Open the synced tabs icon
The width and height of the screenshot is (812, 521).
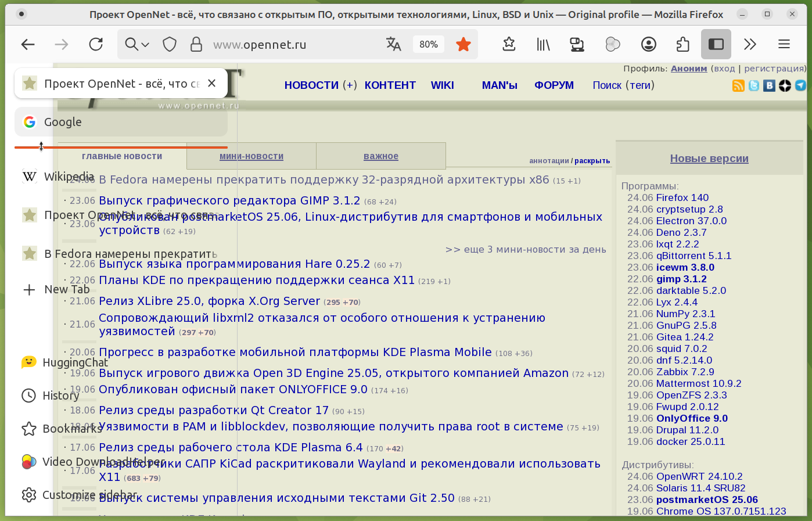coord(577,44)
